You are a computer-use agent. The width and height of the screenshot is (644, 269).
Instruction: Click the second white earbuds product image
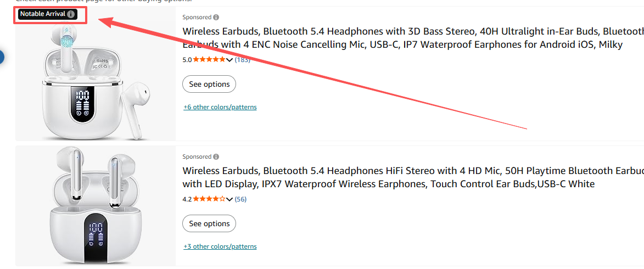tap(94, 206)
